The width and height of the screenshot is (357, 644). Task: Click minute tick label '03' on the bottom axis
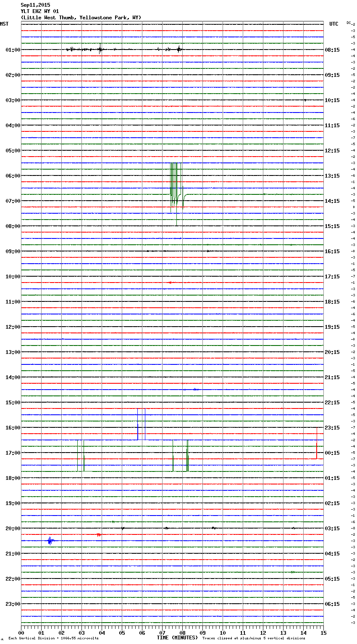81,633
